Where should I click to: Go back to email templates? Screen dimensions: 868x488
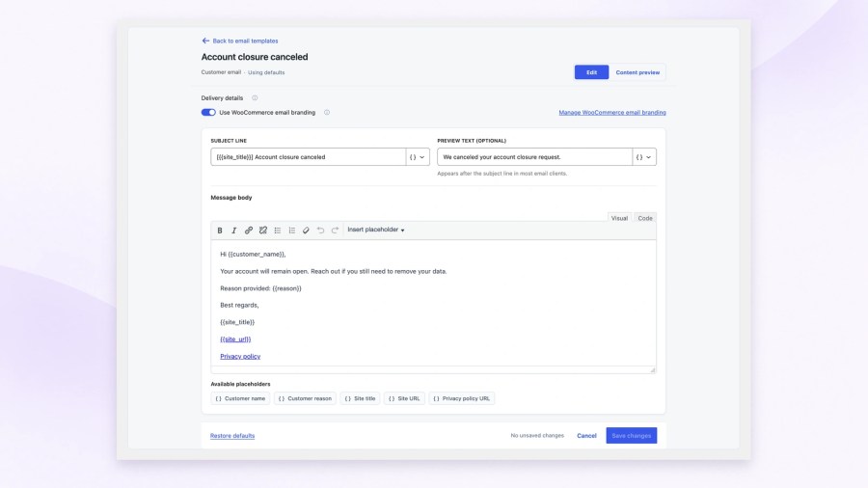(245, 41)
